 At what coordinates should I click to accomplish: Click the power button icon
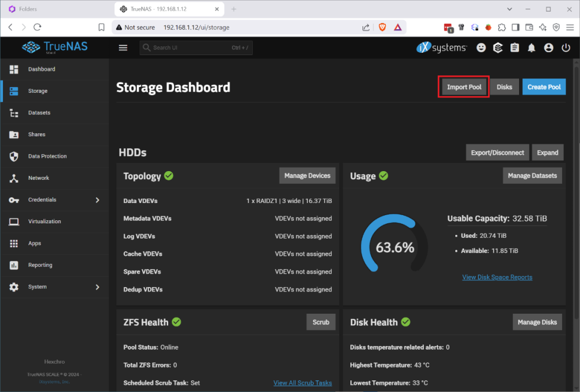[x=565, y=48]
